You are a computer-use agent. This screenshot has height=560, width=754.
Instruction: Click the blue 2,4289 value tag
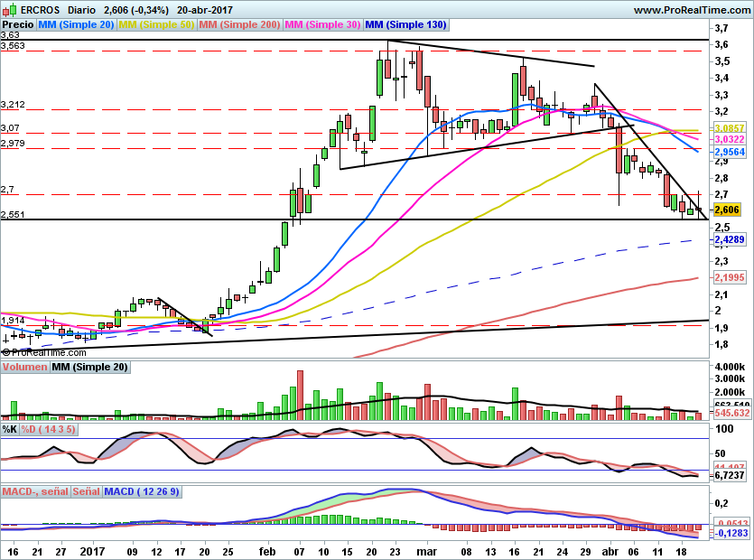[x=729, y=239]
